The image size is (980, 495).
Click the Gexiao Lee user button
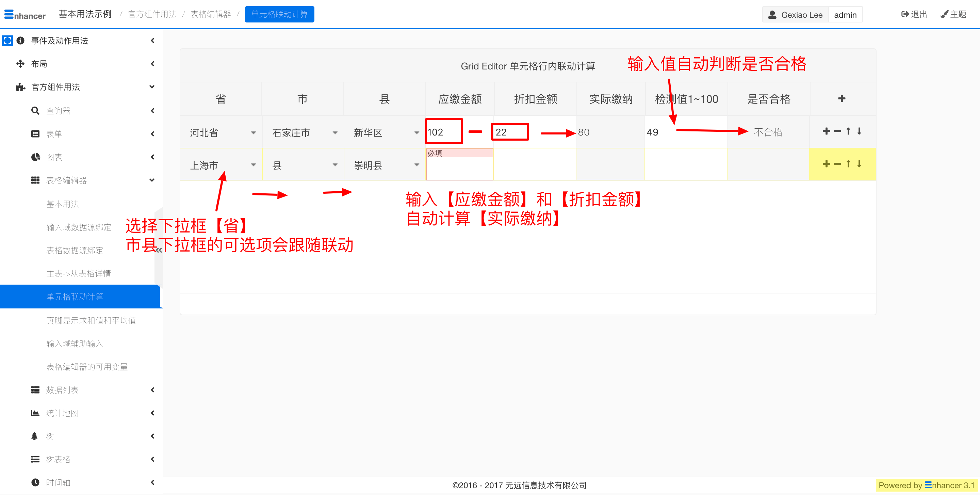pos(796,14)
